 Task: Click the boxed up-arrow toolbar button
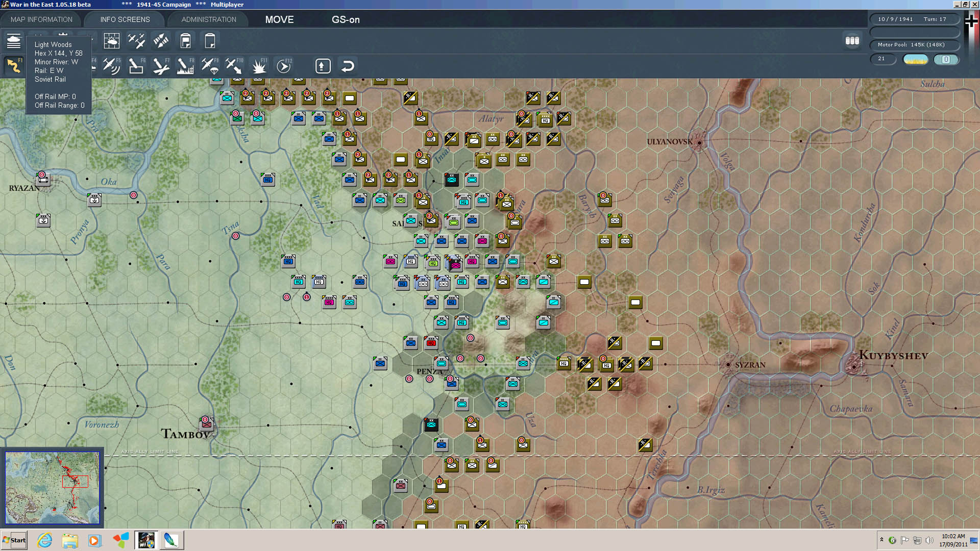point(323,66)
